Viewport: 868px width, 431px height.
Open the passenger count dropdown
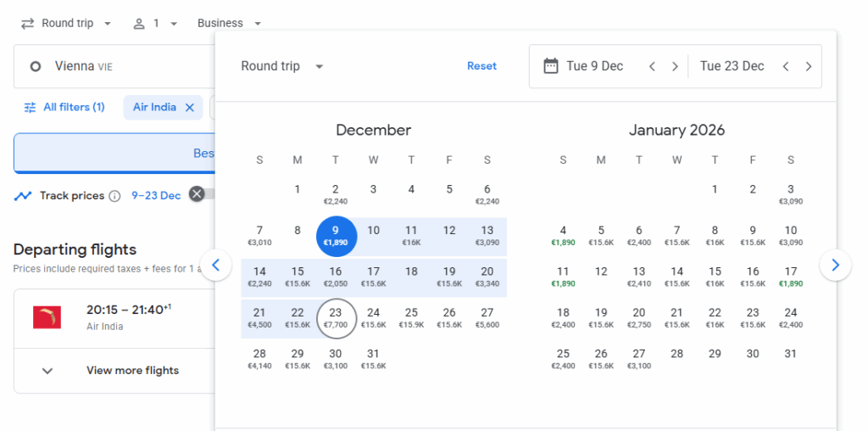tap(155, 23)
